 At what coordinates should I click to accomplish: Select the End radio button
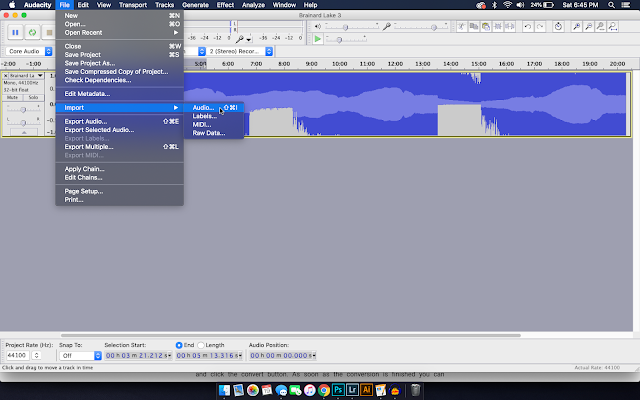179,345
